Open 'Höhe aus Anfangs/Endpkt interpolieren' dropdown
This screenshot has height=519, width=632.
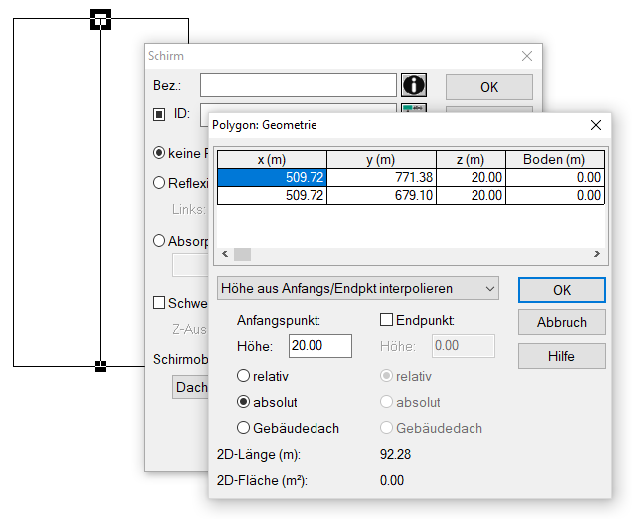(358, 289)
